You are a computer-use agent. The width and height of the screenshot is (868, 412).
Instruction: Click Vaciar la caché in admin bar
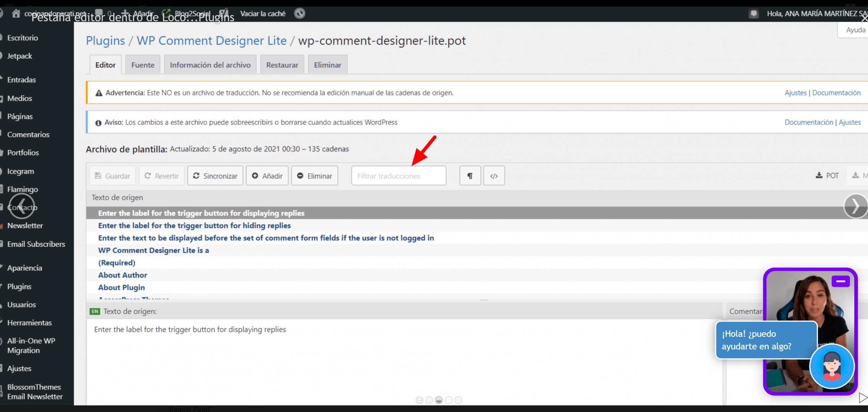coord(263,13)
